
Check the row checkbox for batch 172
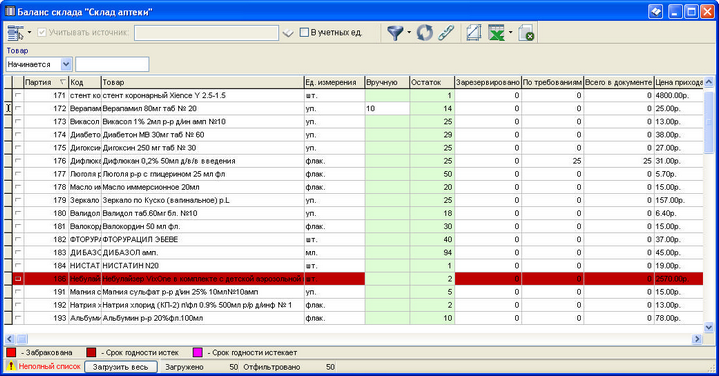[18, 108]
